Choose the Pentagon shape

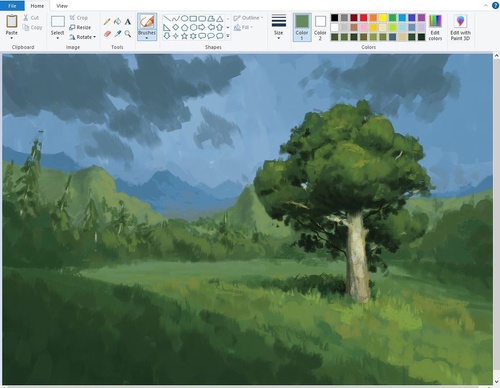184,27
